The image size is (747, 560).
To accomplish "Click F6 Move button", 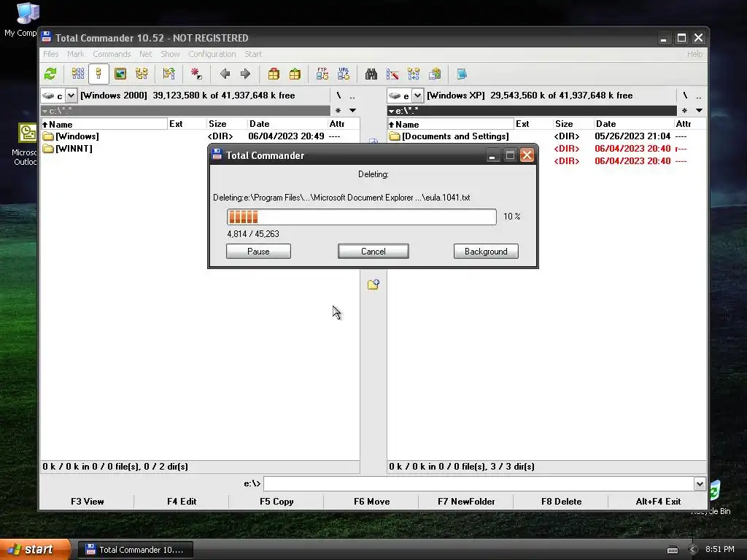I will [x=371, y=502].
